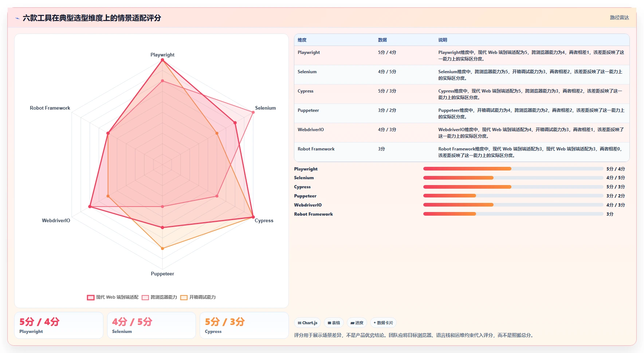Click the red data point on the Selenium axis
The width and height of the screenshot is (644, 353).
click(235, 123)
